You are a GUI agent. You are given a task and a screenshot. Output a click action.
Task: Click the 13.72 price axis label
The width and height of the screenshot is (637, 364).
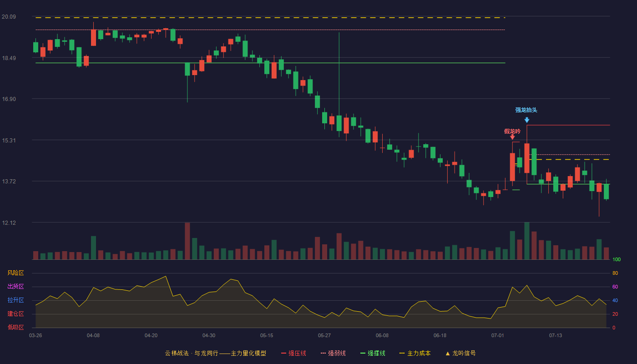[x=9, y=182]
